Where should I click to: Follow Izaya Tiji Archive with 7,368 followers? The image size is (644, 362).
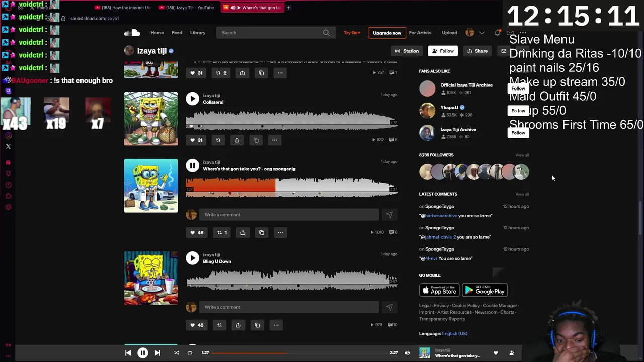pos(518,133)
